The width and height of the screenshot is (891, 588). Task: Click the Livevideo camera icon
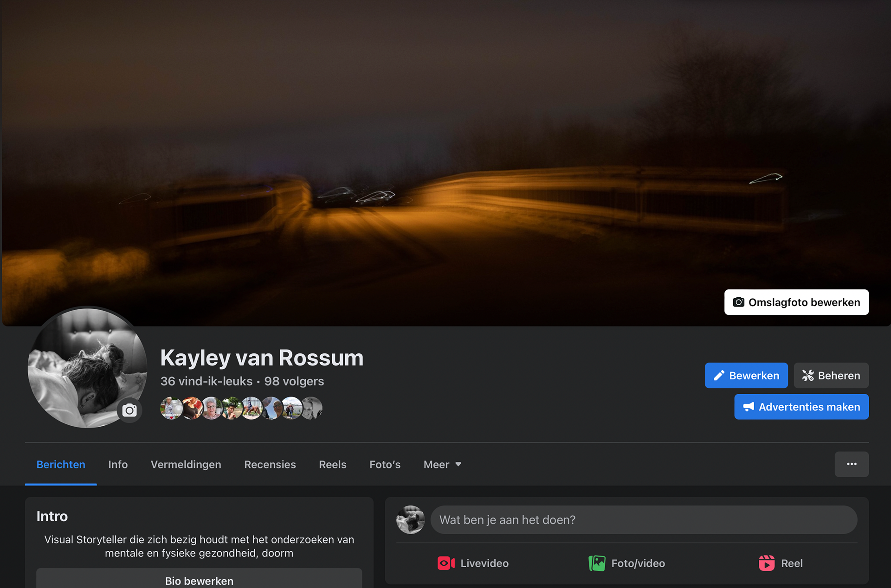point(445,563)
